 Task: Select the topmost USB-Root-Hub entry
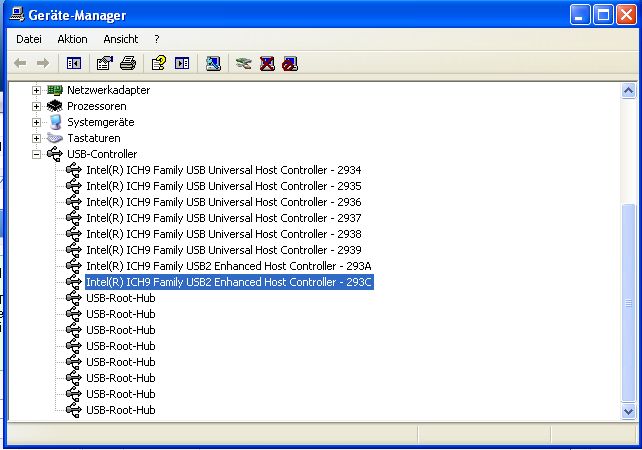[x=121, y=298]
